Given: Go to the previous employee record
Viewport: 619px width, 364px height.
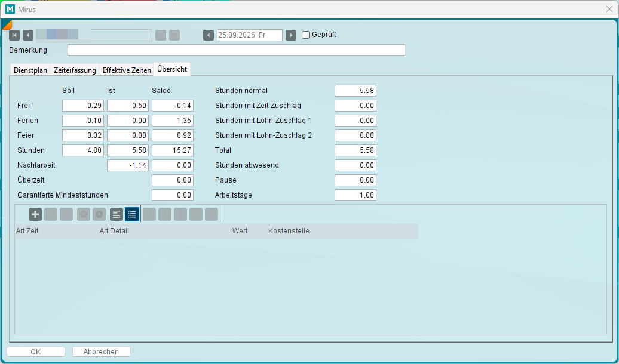Looking at the screenshot, I should 28,35.
